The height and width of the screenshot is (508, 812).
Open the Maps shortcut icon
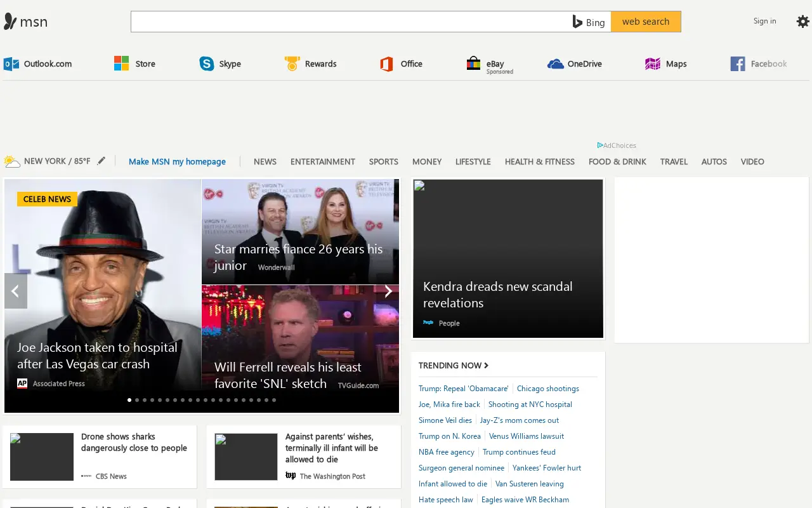point(653,63)
